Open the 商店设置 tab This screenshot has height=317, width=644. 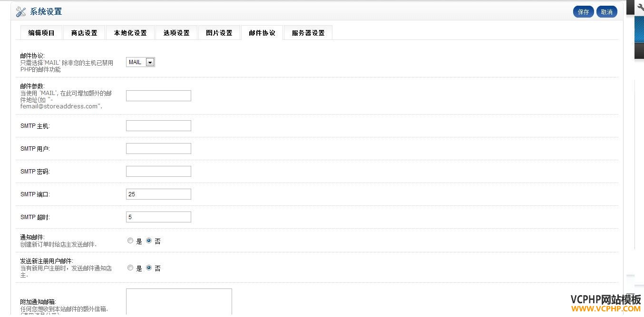84,33
